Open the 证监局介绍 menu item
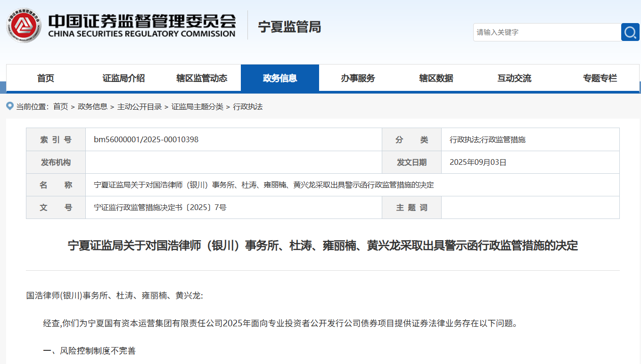The image size is (641, 364). coord(123,78)
